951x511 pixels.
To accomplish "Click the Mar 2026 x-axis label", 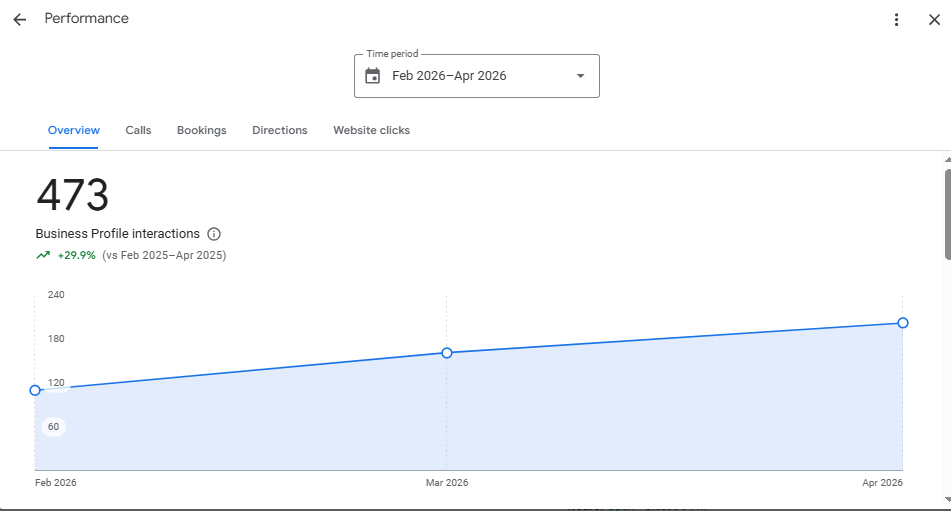I will coord(446,483).
